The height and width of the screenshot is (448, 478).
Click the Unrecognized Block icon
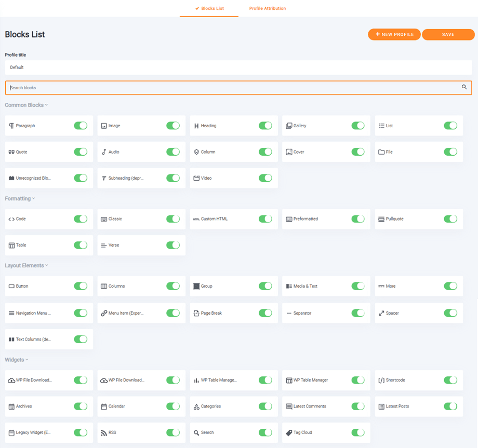[x=11, y=178]
